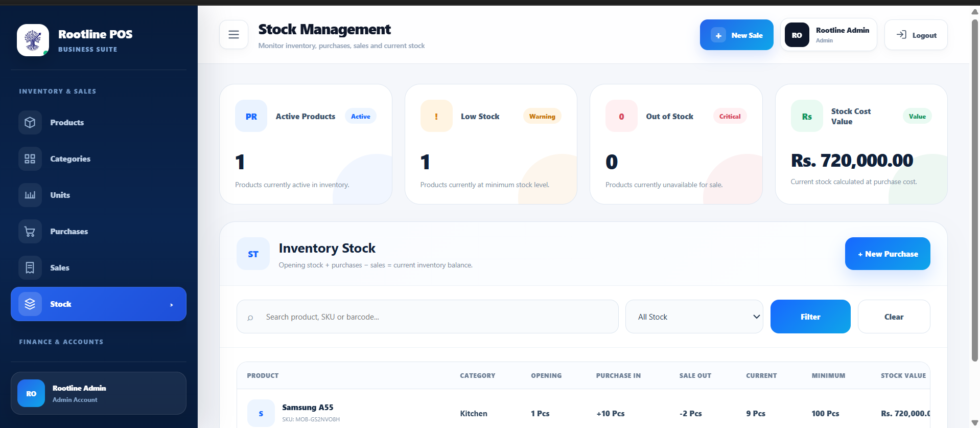The width and height of the screenshot is (980, 428).
Task: Click the Units chart icon in sidebar
Action: point(30,195)
